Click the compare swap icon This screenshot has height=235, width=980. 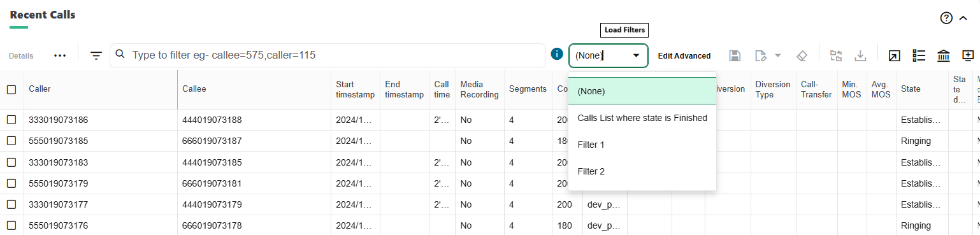(836, 55)
